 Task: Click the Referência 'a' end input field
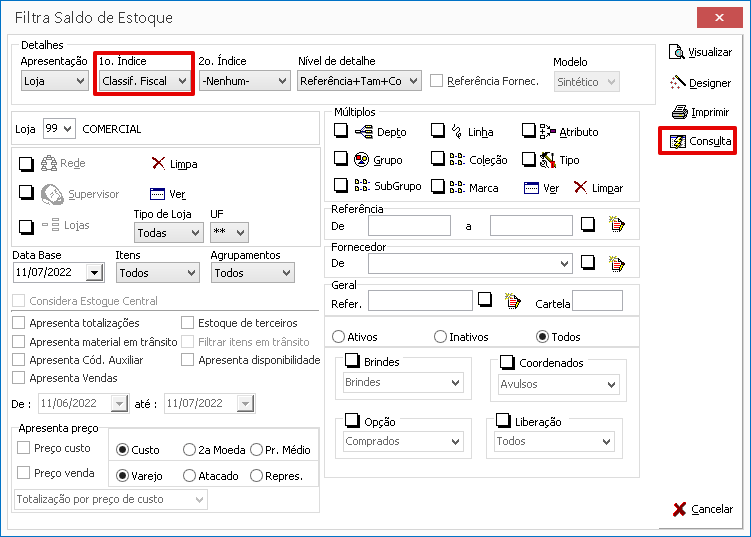(x=531, y=225)
